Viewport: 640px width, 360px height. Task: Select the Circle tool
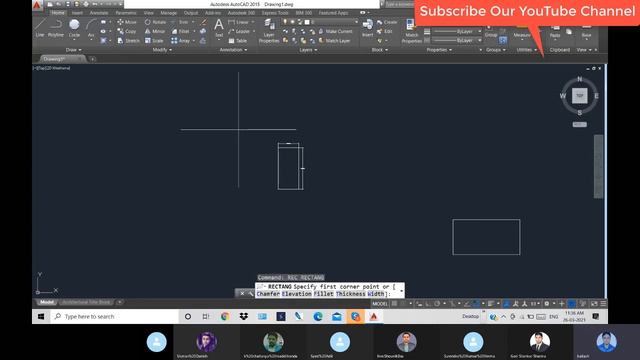[x=74, y=28]
